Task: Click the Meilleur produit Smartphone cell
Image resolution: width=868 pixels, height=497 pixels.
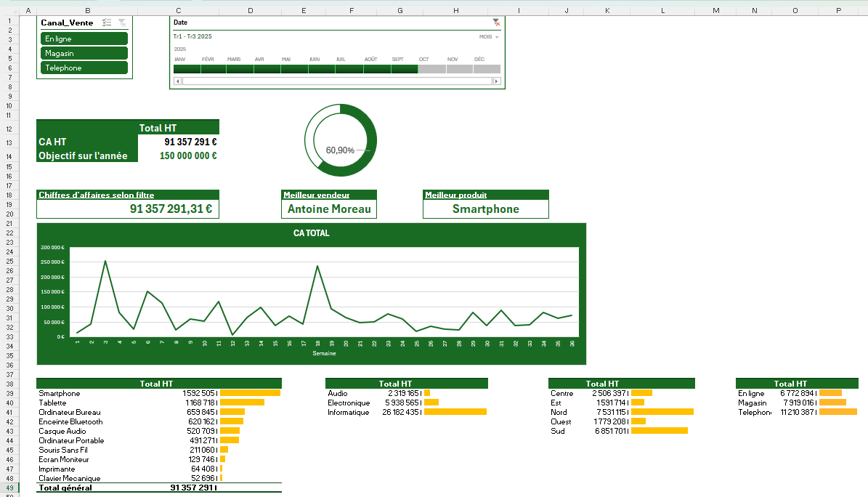Action: click(485, 209)
